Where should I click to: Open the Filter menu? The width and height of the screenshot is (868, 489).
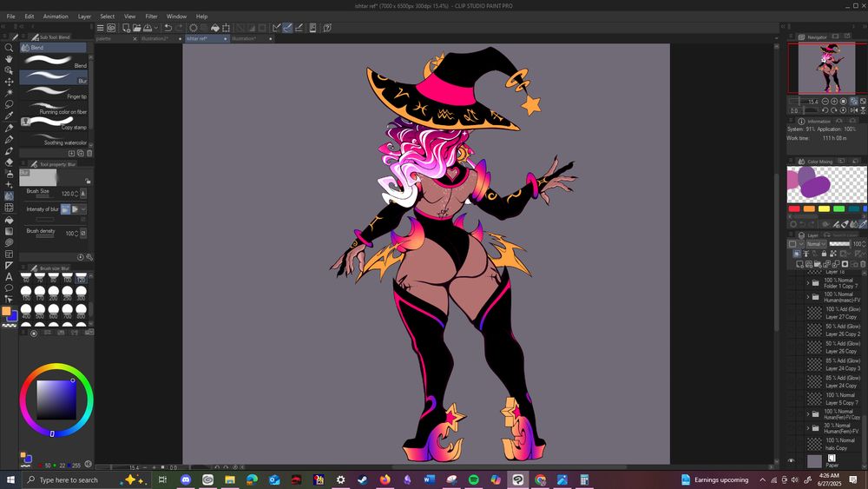[151, 16]
